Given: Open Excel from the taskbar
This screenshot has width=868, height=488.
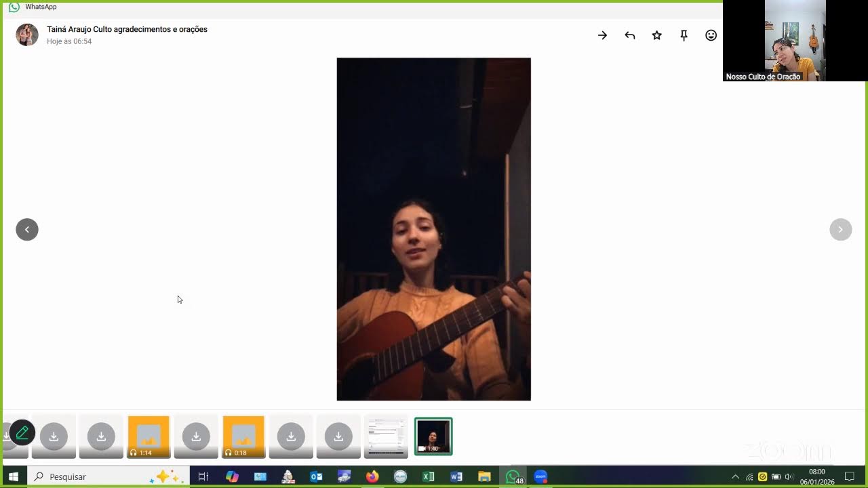Looking at the screenshot, I should tap(429, 476).
